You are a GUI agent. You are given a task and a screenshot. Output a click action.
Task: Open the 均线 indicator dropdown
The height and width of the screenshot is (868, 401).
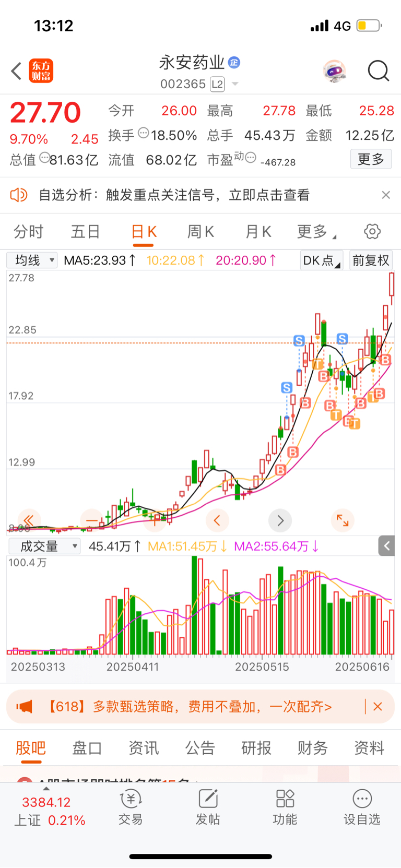tap(32, 260)
